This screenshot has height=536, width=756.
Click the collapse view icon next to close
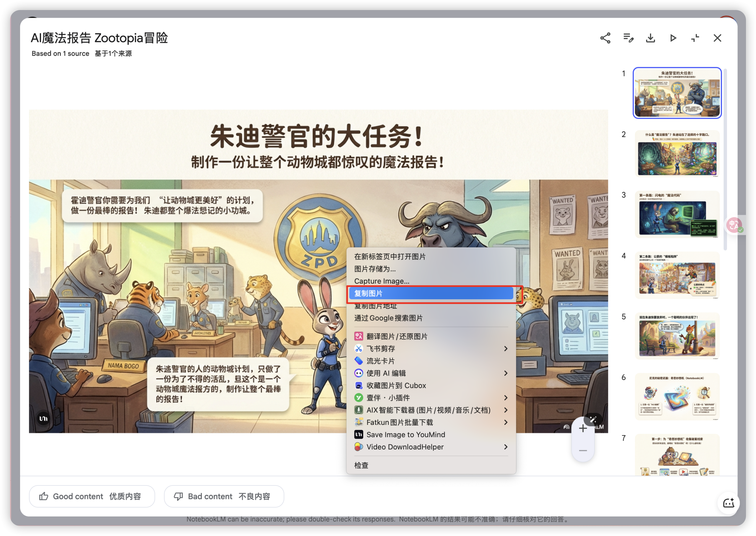coord(695,38)
